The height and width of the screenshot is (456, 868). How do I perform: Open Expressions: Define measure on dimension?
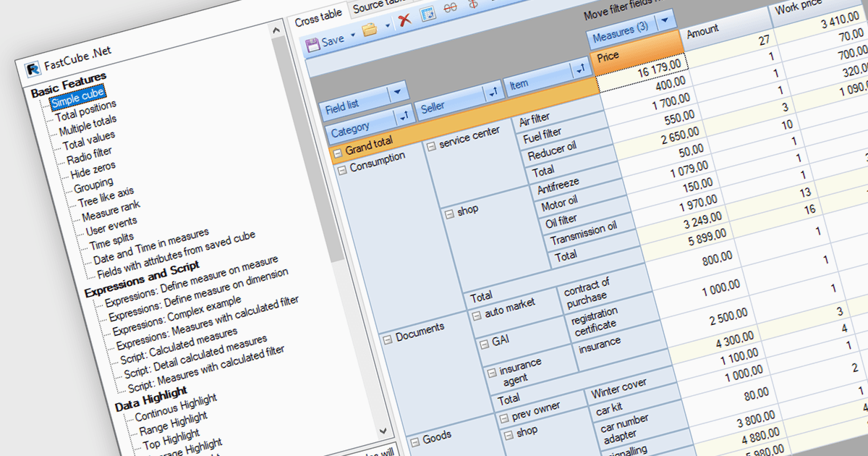click(x=199, y=296)
